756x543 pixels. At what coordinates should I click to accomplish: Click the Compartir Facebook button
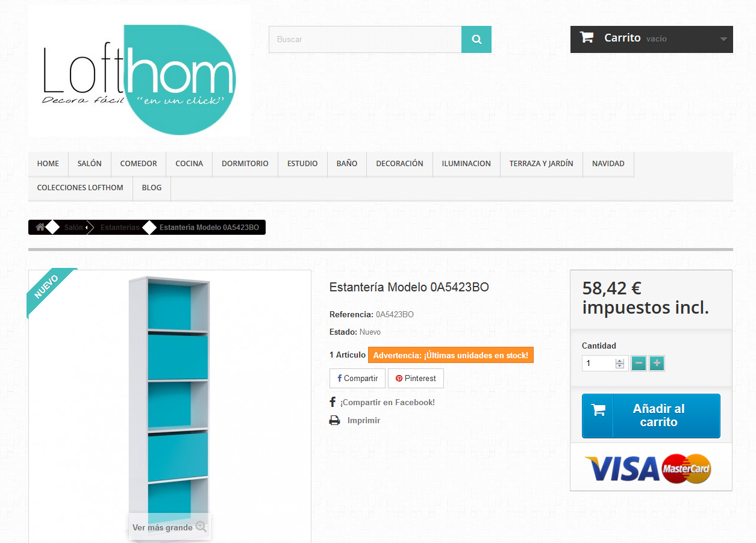(357, 379)
